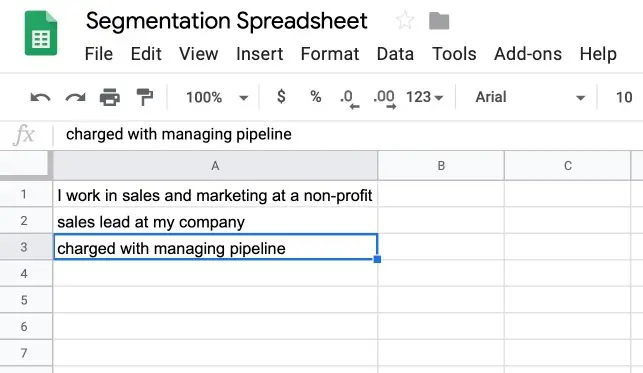Apply currency format with dollar icon
Screen dimensions: 643x373
[x=281, y=97]
